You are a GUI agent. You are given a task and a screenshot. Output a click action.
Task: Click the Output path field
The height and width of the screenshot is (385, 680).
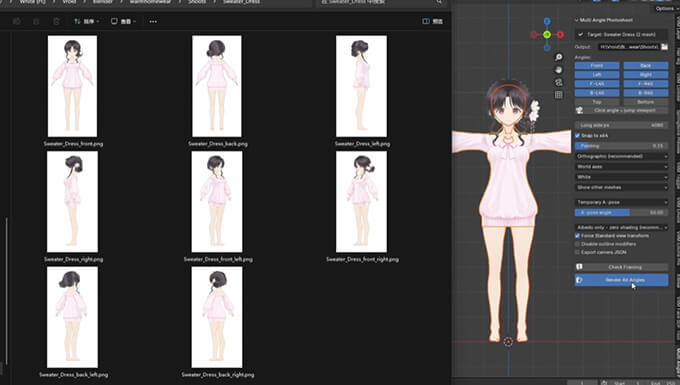click(x=629, y=46)
